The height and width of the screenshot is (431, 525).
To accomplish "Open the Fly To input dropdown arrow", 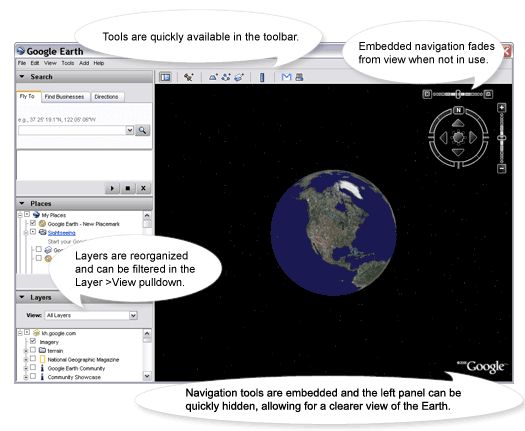I will tap(130, 130).
